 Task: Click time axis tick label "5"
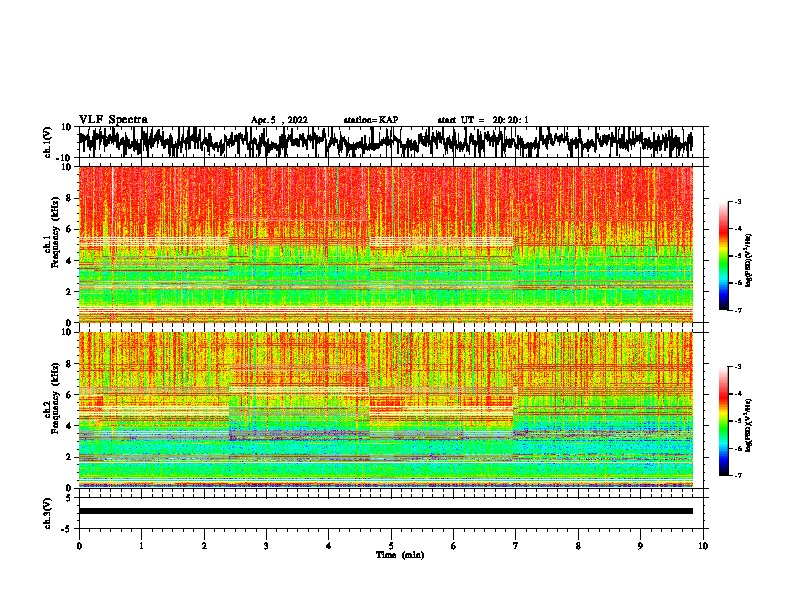[x=391, y=546]
